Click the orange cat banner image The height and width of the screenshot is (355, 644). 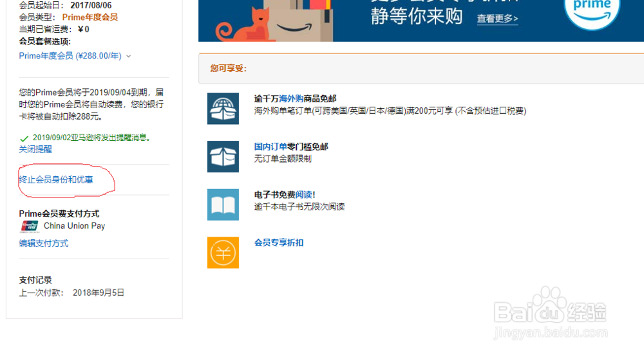[x=245, y=24]
